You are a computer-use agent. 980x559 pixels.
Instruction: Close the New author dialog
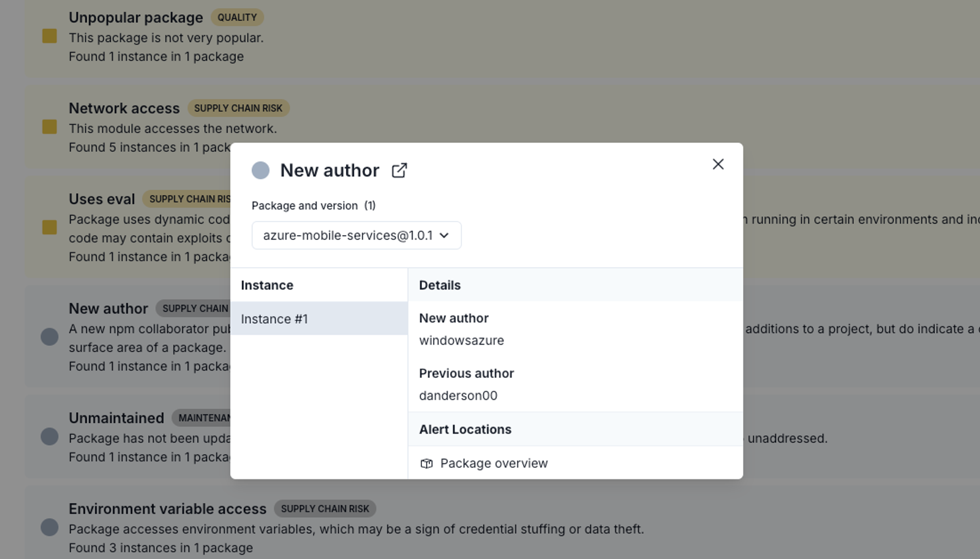pyautogui.click(x=718, y=164)
